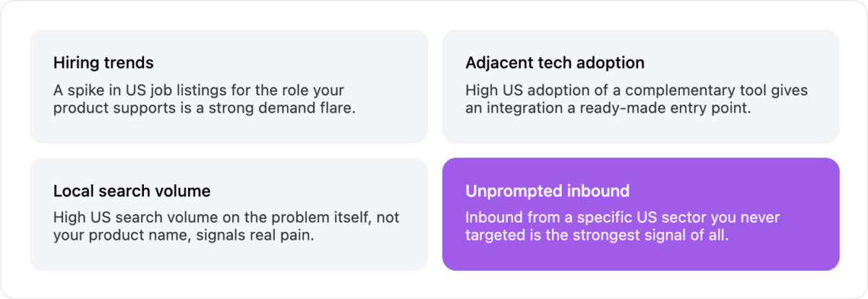
Task: Select the purple Unprompted inbound card
Action: (641, 214)
